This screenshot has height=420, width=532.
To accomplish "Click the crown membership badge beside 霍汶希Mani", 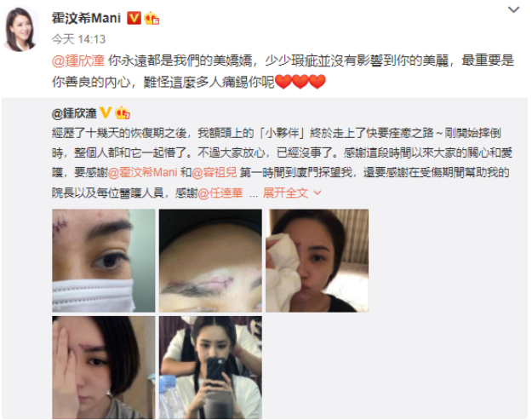I will [152, 18].
